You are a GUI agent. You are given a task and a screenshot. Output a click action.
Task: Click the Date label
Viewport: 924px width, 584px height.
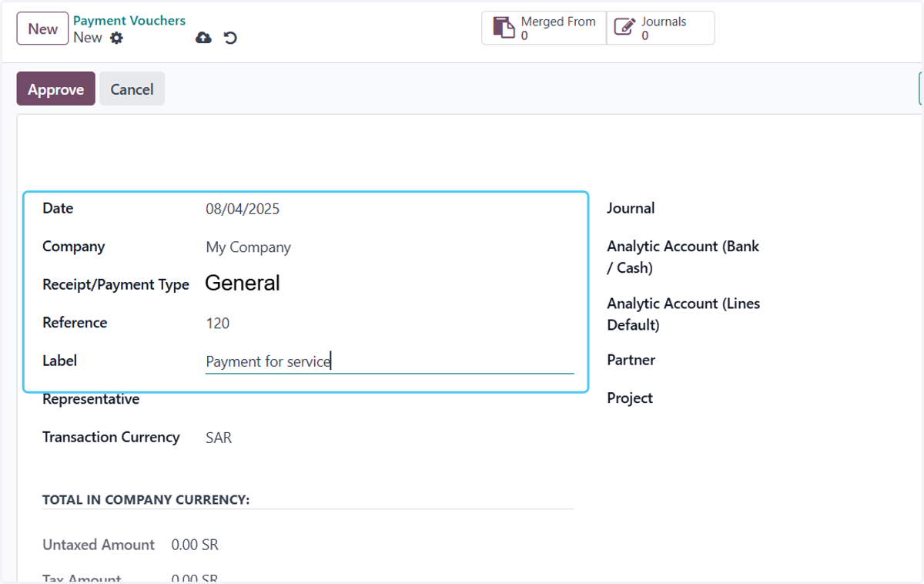pos(58,208)
